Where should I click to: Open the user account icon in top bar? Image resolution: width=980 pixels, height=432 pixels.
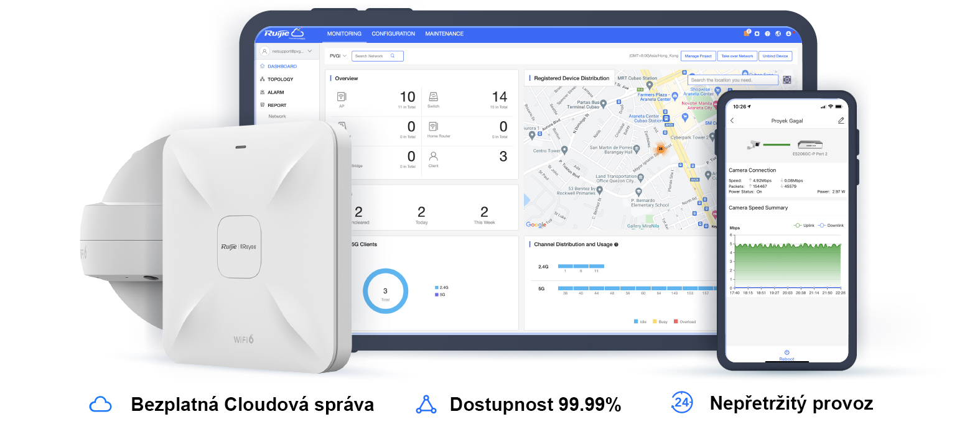pyautogui.click(x=788, y=34)
